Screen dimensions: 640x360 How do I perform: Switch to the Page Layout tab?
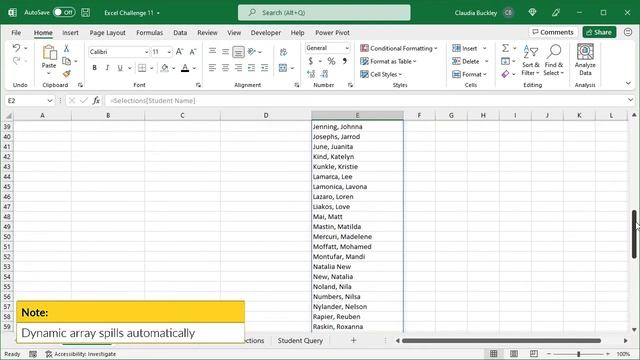[107, 33]
